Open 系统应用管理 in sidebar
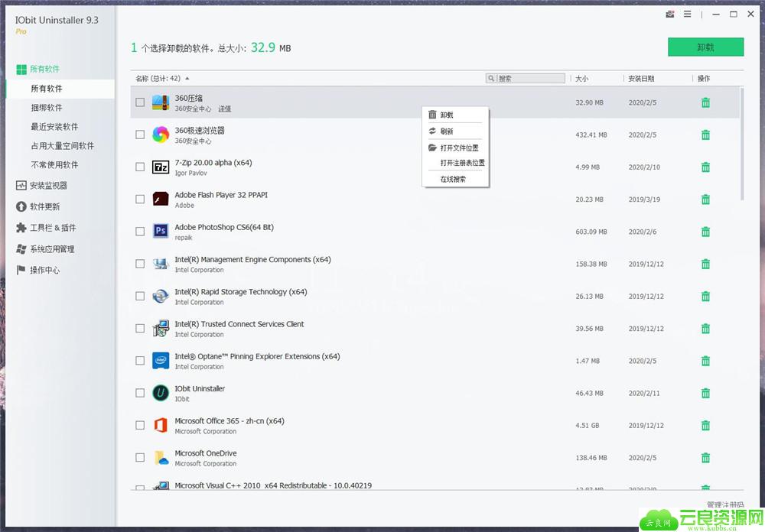Image resolution: width=765 pixels, height=532 pixels. [52, 249]
